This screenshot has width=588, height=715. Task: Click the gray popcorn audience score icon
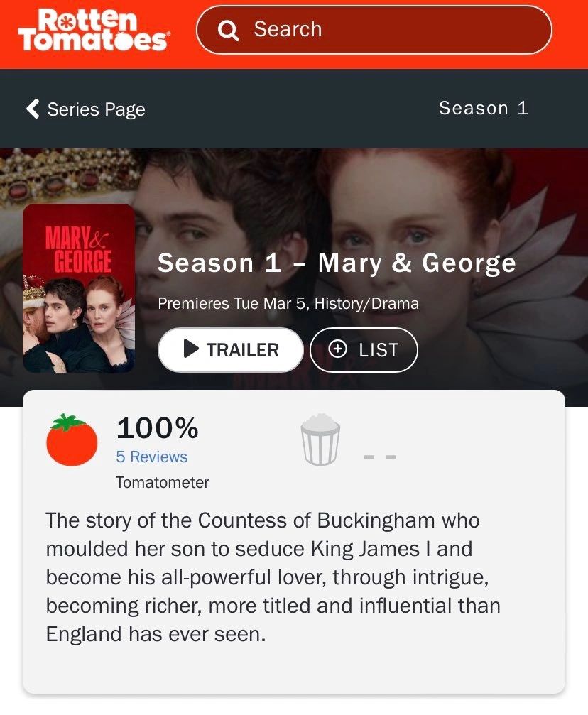(x=320, y=440)
